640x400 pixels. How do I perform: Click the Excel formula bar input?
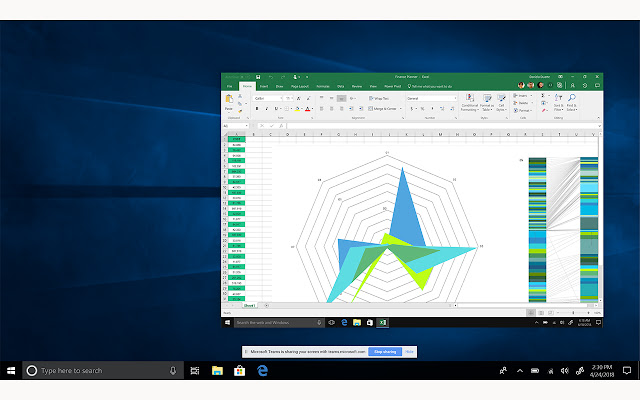point(442,126)
